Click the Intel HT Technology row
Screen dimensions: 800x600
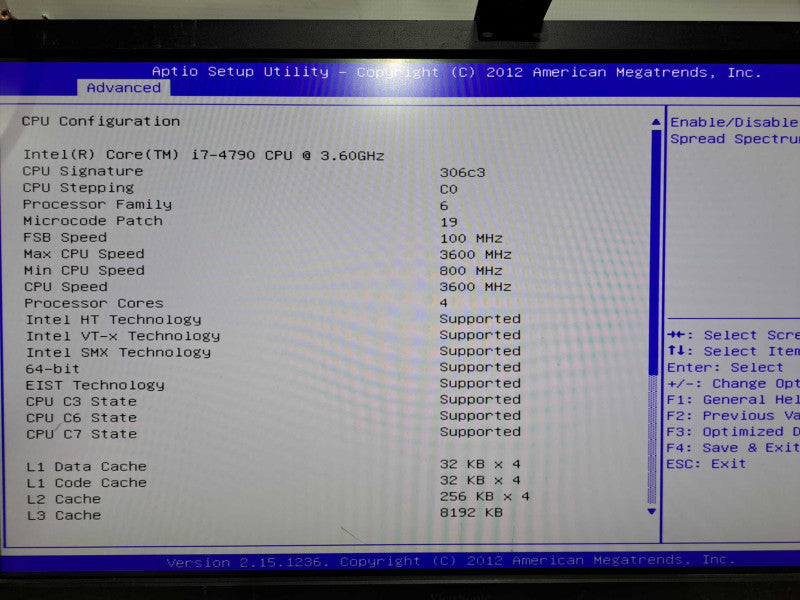273,319
